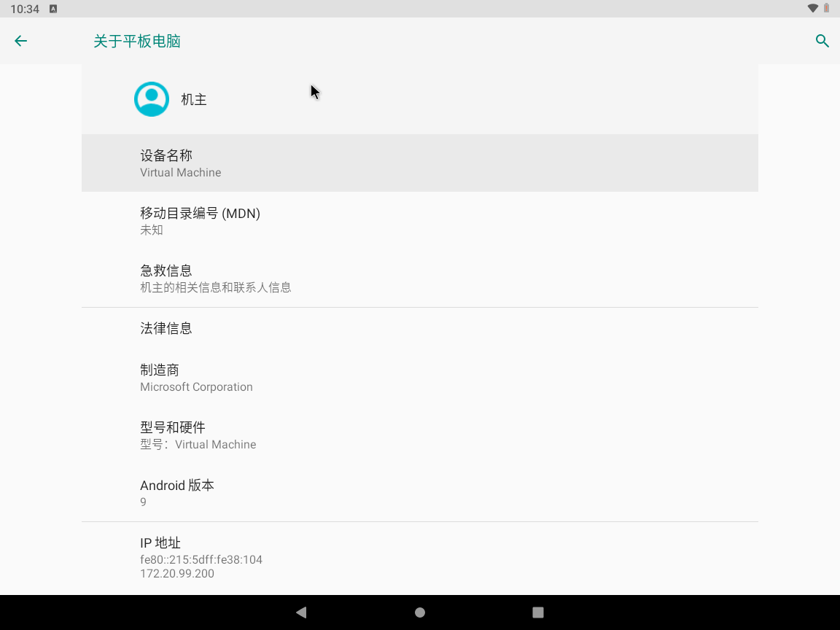Tap the recent apps square button
This screenshot has height=630, width=840.
[x=538, y=612]
